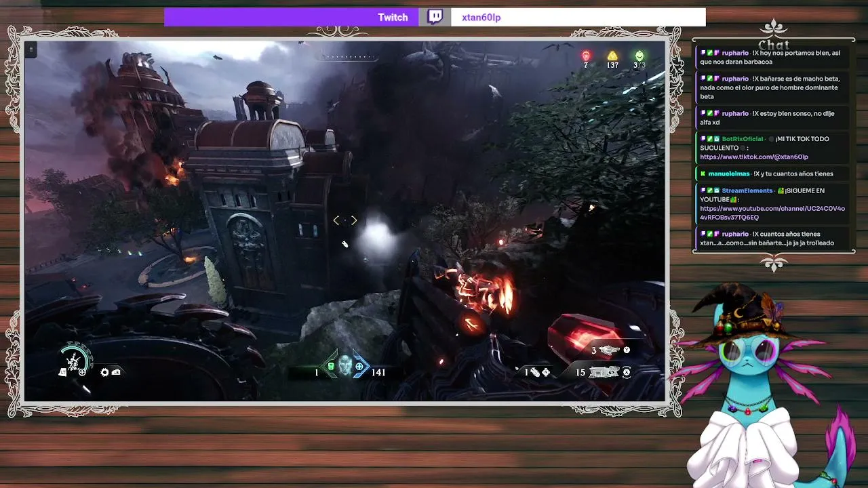Open the YouTube channel link in chat

click(x=772, y=213)
